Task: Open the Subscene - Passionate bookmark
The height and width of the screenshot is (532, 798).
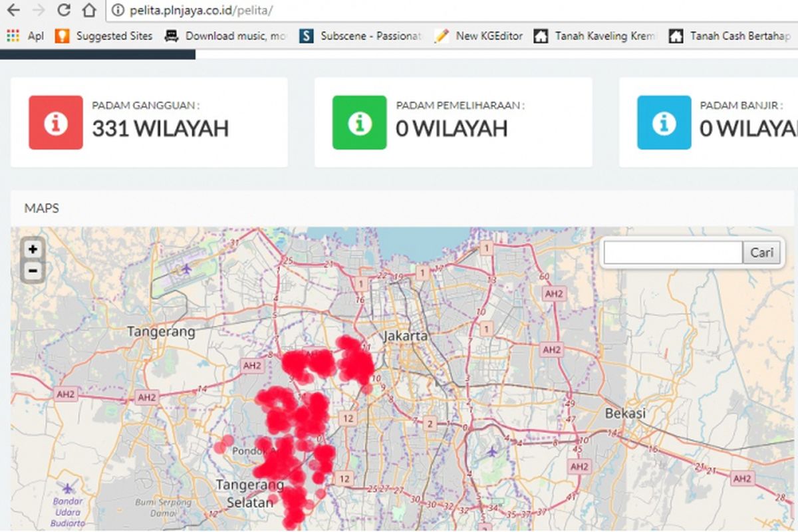Action: 366,36
